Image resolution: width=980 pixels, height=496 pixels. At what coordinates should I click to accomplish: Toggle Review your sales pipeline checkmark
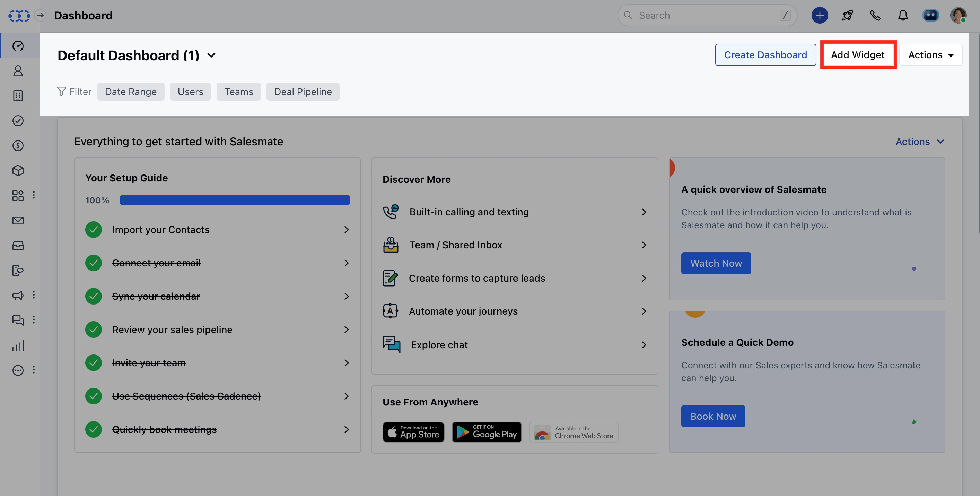(x=94, y=330)
